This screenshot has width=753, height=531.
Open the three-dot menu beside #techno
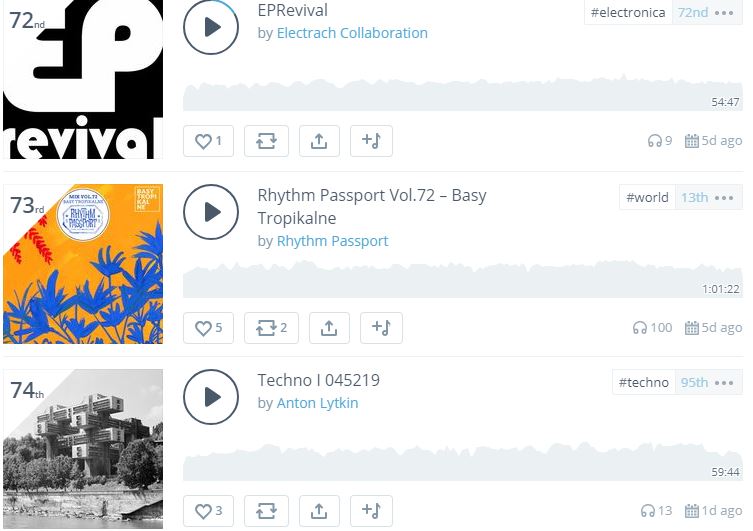tap(725, 382)
